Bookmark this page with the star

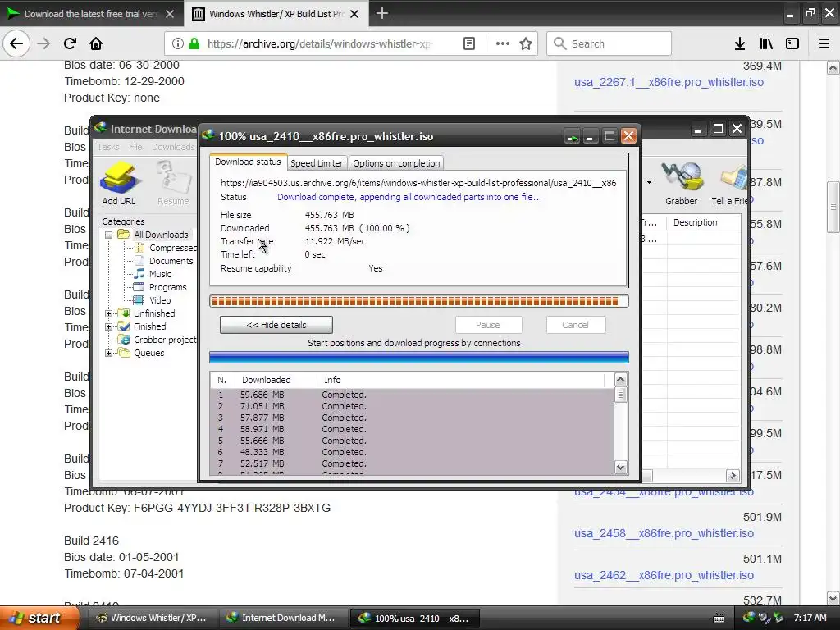(526, 43)
